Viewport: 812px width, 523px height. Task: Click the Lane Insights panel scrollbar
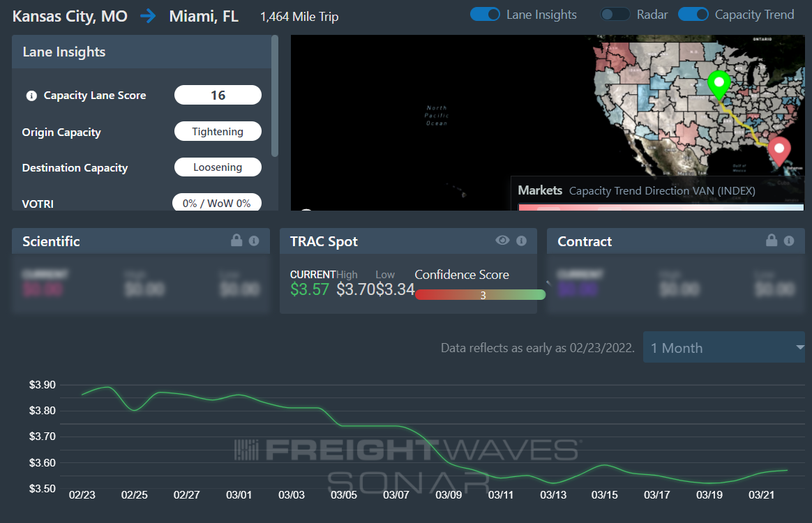[274, 96]
